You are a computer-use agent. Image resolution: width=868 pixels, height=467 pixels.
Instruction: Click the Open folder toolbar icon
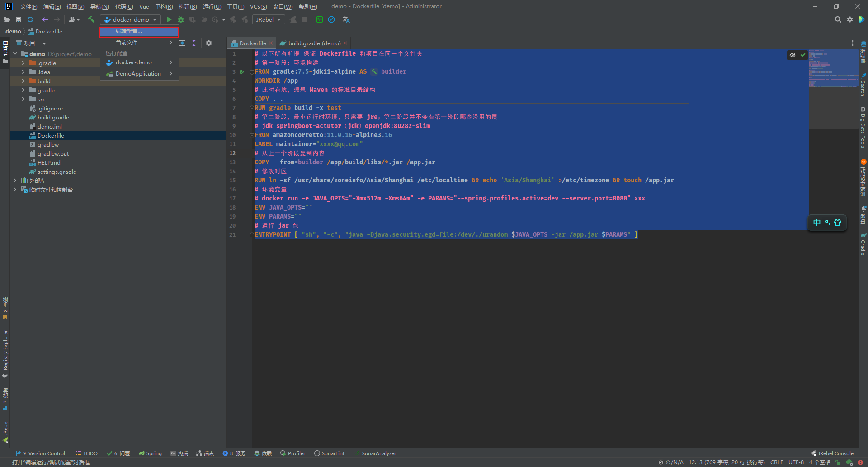[7, 19]
